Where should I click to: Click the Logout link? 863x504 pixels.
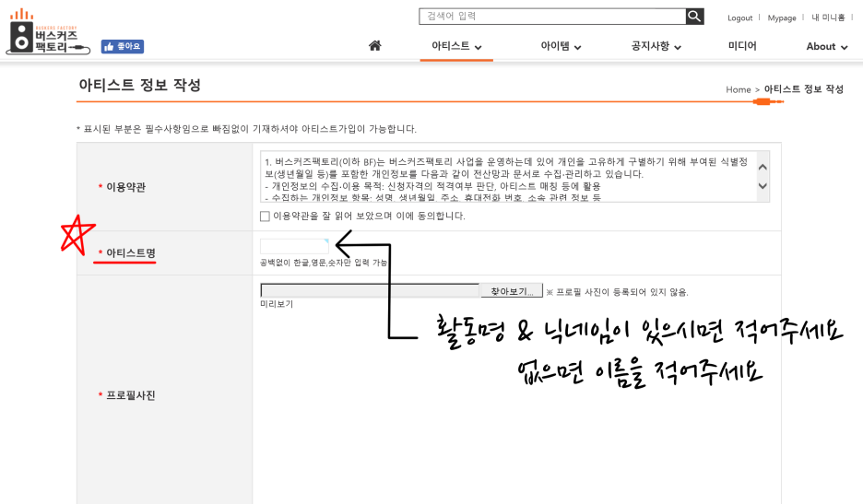739,18
